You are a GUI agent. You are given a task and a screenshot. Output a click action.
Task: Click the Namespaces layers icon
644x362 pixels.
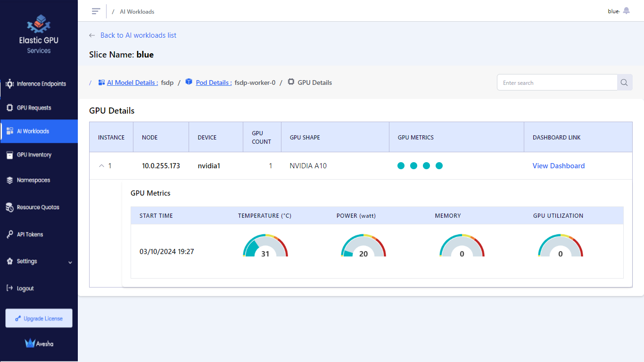point(9,180)
